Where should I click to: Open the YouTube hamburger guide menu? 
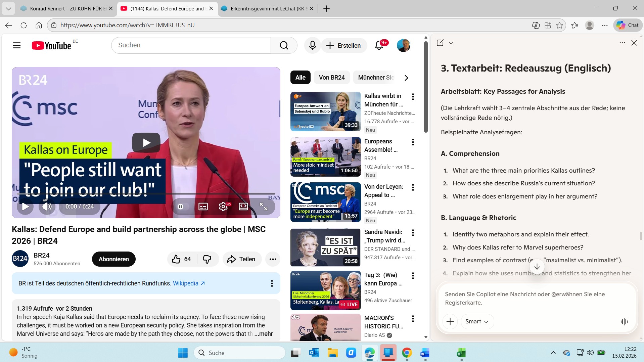pyautogui.click(x=17, y=45)
